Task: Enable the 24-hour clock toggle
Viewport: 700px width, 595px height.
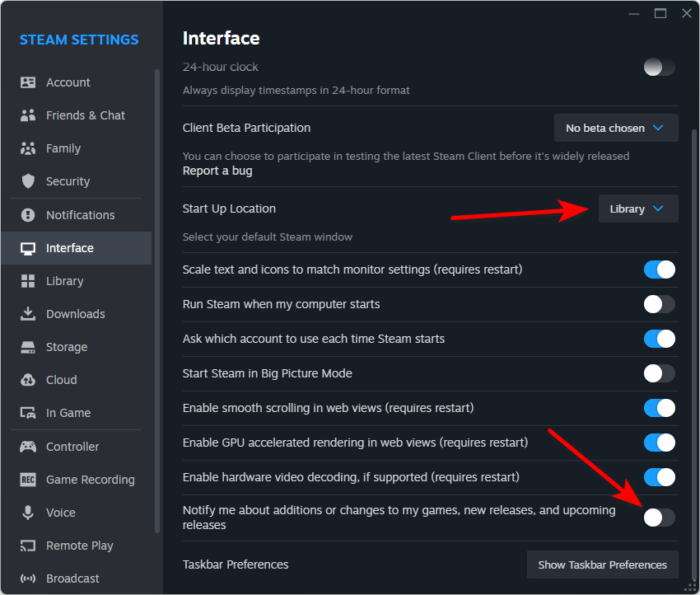Action: 660,67
